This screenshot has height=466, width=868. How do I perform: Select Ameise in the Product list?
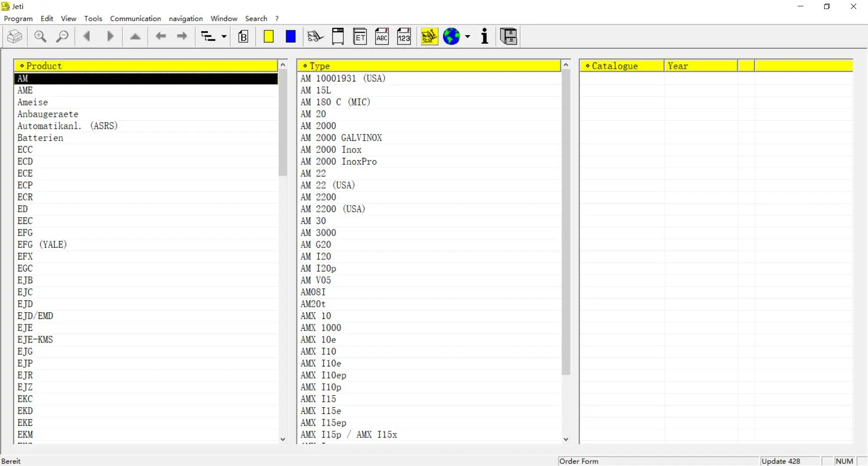[146, 102]
